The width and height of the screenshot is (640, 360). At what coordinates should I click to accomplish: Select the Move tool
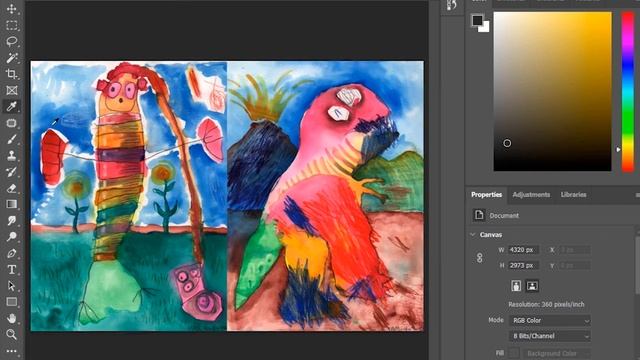click(x=11, y=9)
